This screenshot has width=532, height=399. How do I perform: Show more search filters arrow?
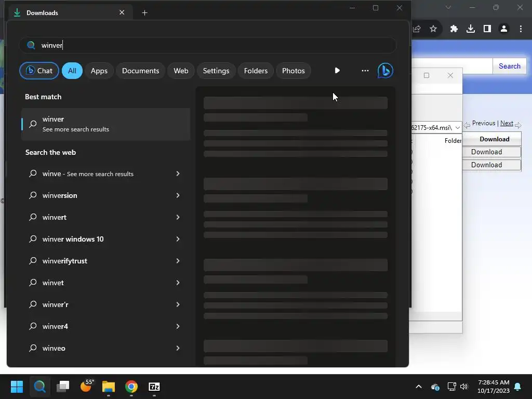click(x=337, y=71)
